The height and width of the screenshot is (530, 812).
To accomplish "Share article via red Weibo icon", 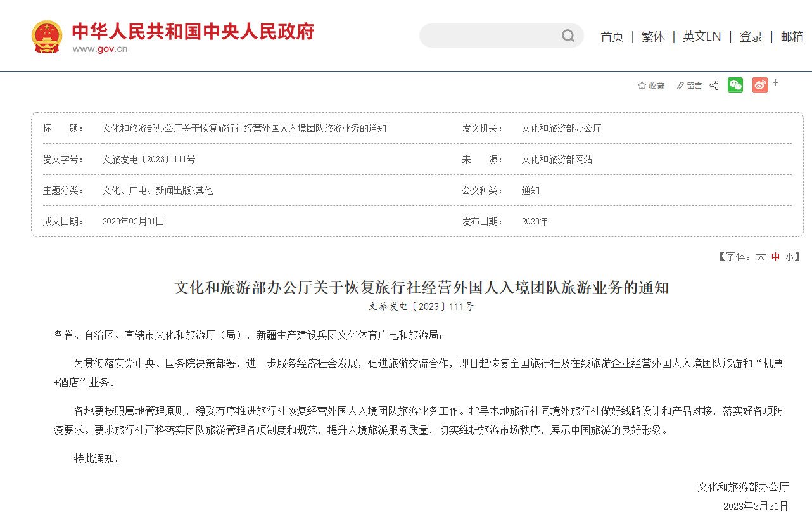I will (759, 85).
